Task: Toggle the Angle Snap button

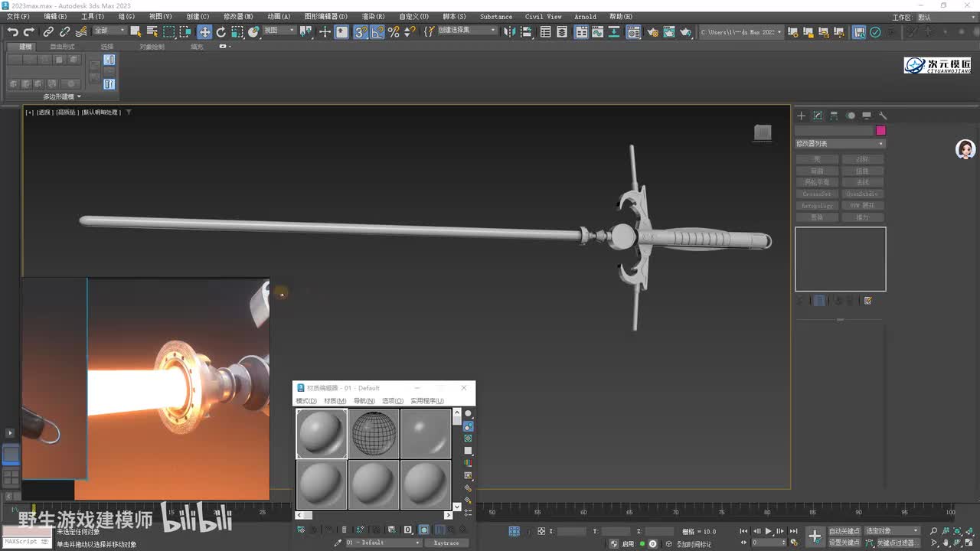Action: (377, 31)
